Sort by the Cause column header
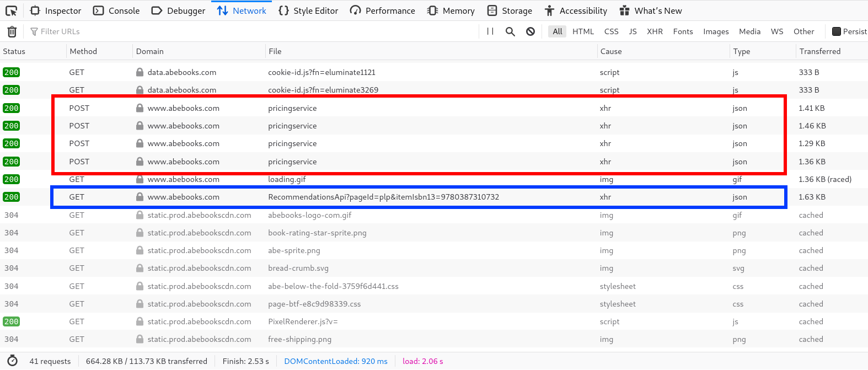This screenshot has width=868, height=370. tap(663, 51)
